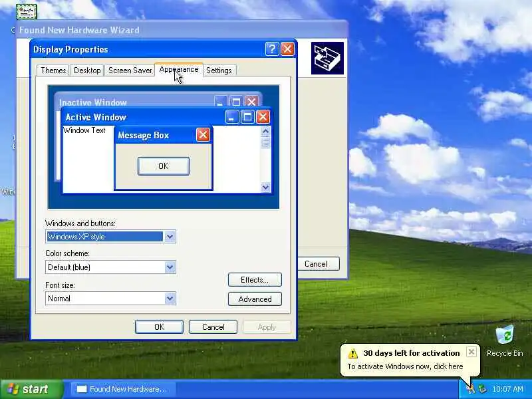The height and width of the screenshot is (399, 532).
Task: Click the preview scrollbar thumb
Action: [265, 142]
